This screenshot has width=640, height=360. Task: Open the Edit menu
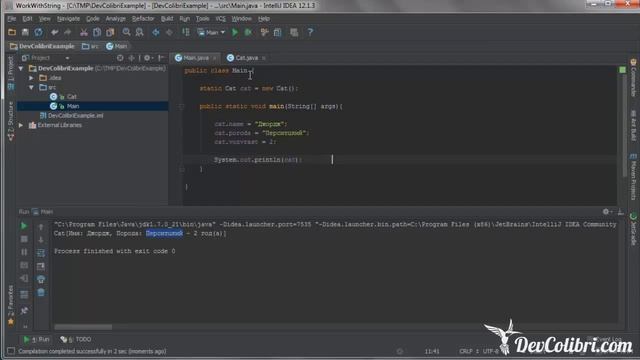point(27,19)
